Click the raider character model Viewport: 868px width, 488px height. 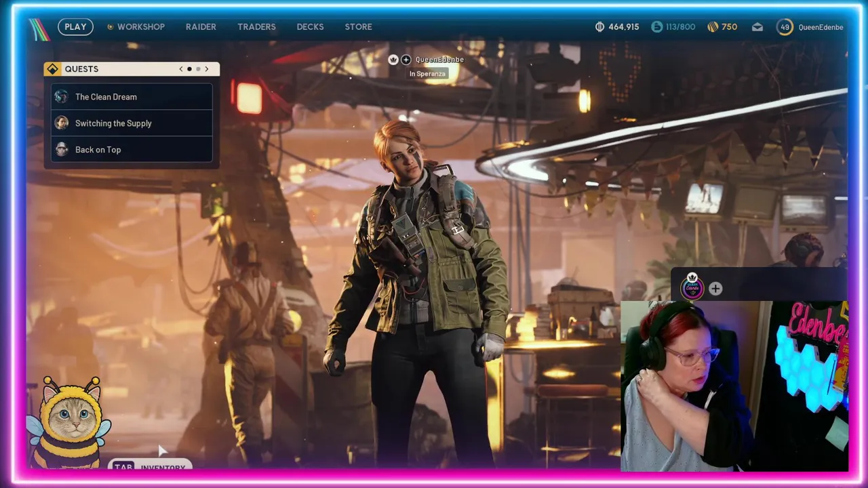point(417,293)
